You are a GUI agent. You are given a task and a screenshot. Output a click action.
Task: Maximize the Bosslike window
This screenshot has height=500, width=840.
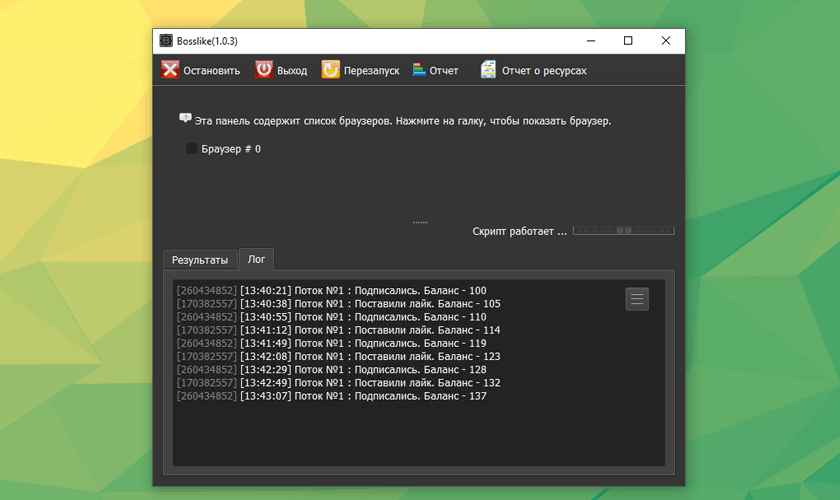(628, 41)
